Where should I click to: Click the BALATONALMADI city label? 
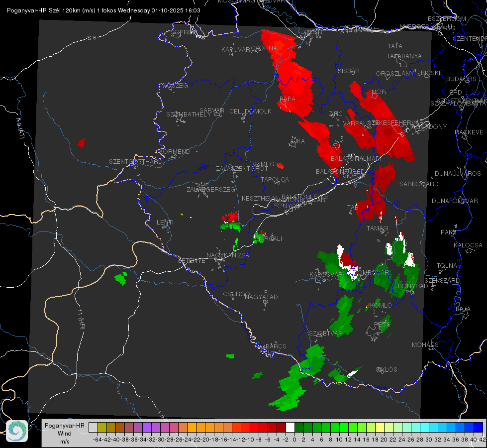pyautogui.click(x=356, y=159)
